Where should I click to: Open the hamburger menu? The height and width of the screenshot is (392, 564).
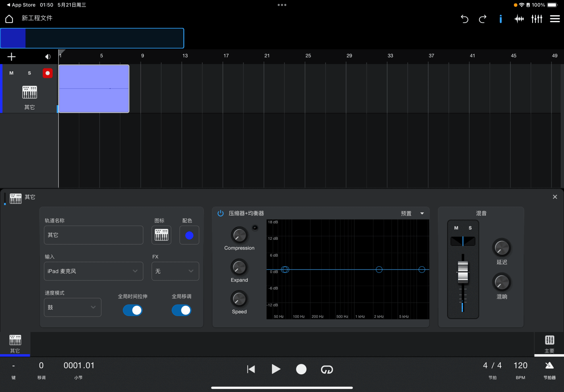tap(555, 19)
